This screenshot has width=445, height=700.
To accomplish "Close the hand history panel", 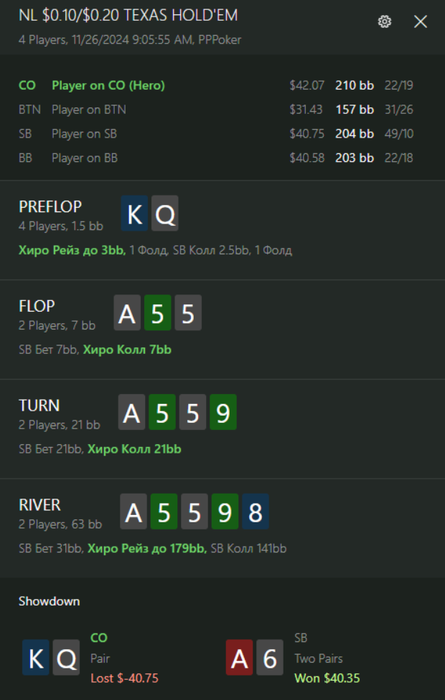I will (420, 21).
